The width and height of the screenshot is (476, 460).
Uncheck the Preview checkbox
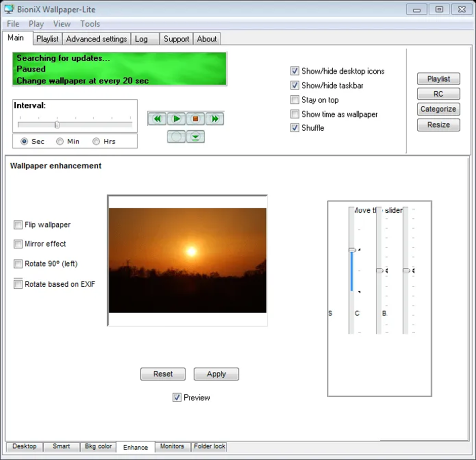177,397
